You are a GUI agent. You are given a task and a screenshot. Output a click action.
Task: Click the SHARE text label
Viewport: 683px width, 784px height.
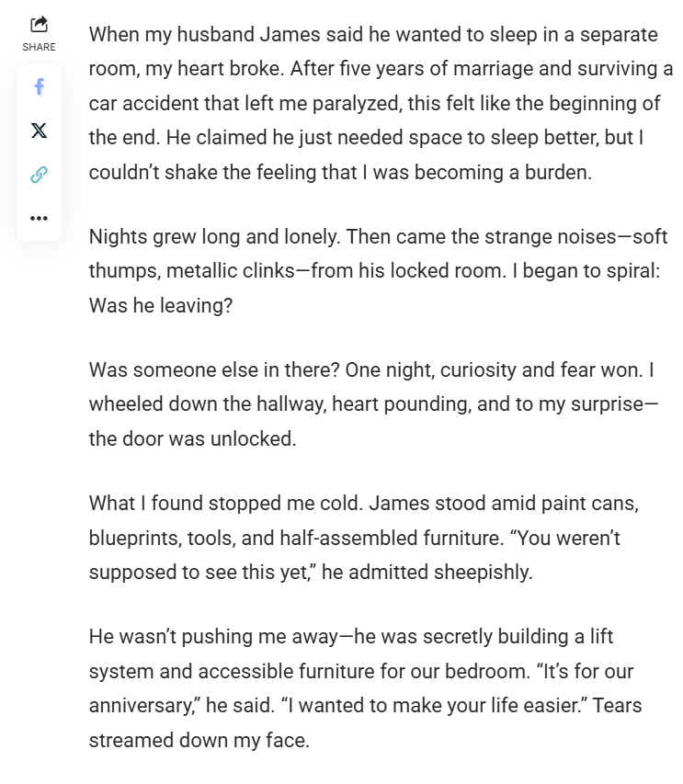click(39, 47)
